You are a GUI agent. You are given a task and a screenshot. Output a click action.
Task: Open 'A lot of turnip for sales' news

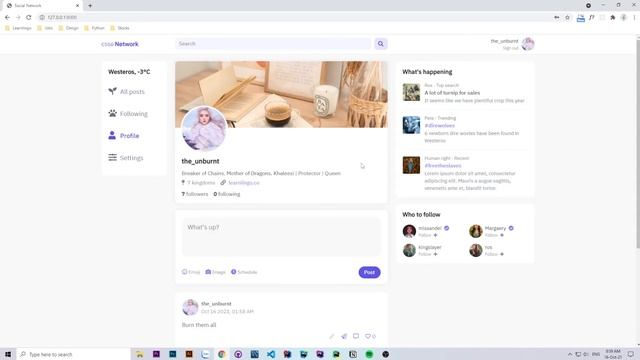pyautogui.click(x=452, y=93)
